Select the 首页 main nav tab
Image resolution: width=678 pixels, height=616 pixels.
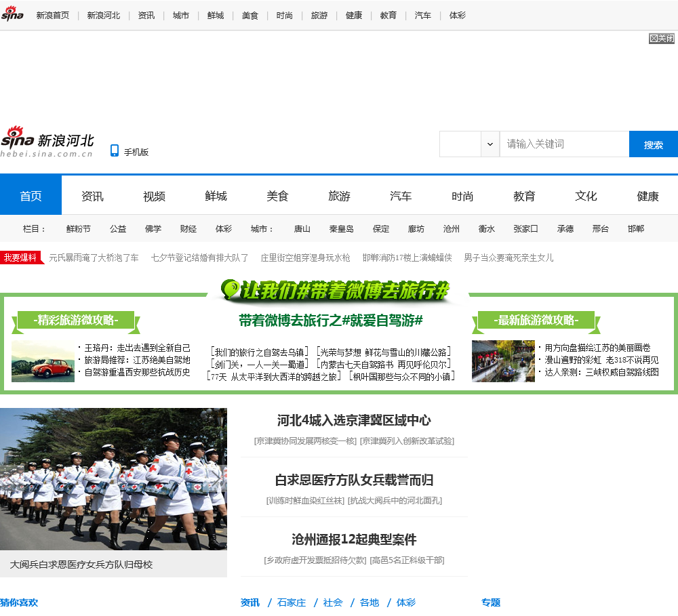click(31, 196)
